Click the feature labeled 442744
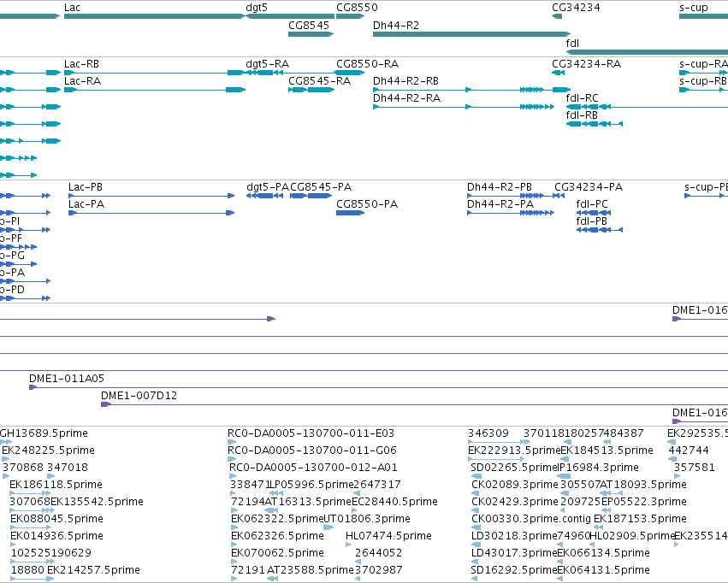Viewport: 728px width, 583px height. [x=689, y=450]
